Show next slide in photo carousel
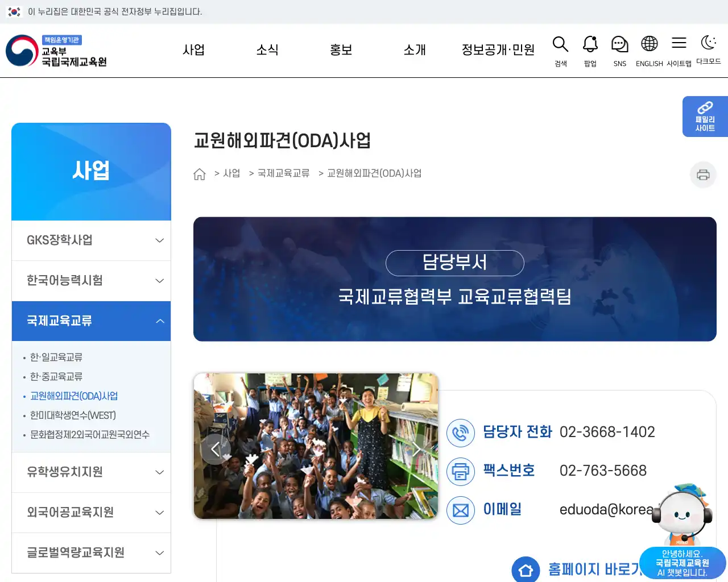The image size is (728, 582). (417, 449)
